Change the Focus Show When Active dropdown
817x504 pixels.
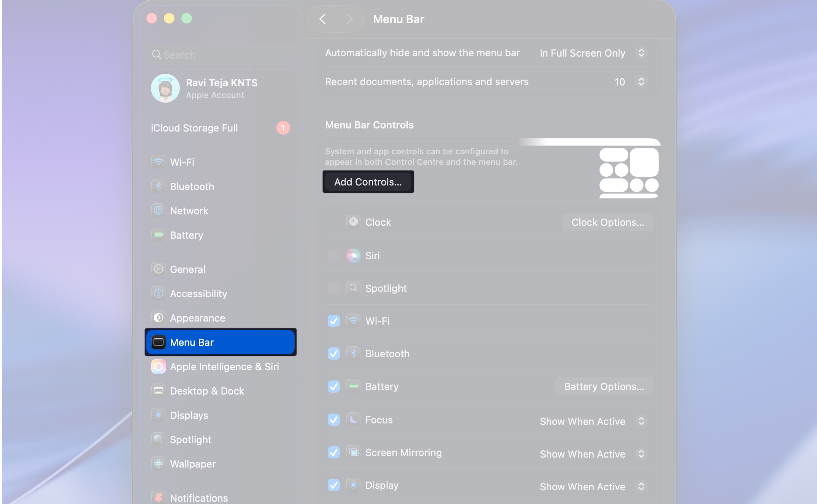pyautogui.click(x=641, y=421)
